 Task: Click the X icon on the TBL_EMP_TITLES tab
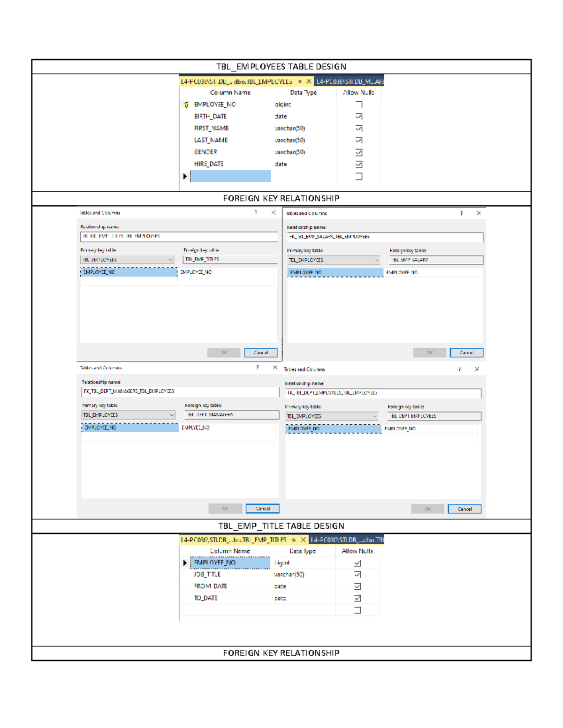click(303, 540)
